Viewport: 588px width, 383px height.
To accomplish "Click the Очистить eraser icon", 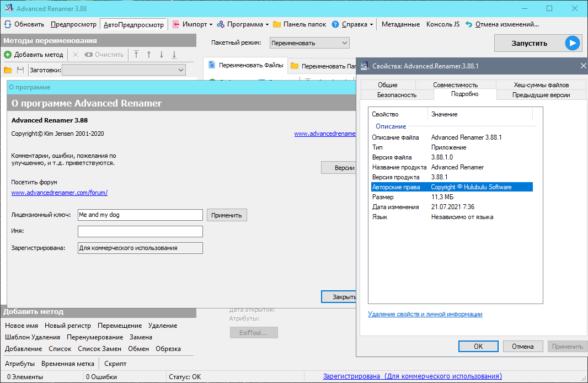I will click(x=88, y=55).
